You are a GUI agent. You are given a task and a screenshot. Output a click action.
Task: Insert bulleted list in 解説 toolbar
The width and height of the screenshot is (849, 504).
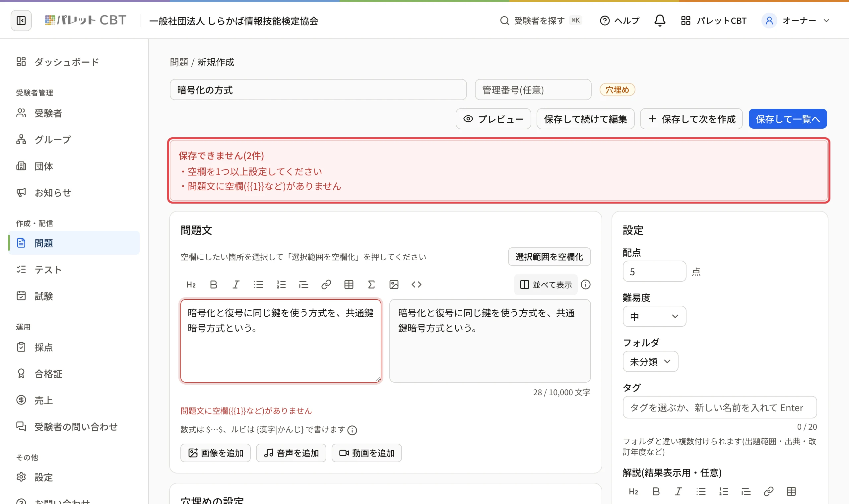pyautogui.click(x=701, y=491)
